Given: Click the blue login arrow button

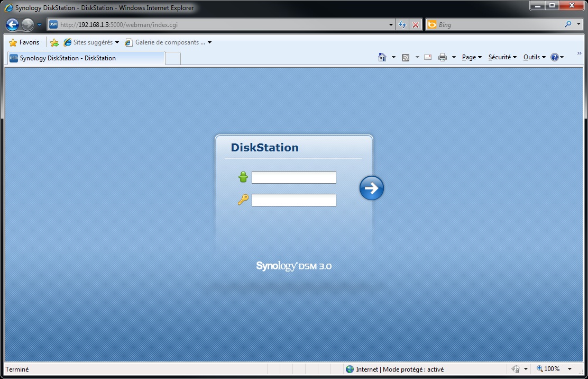Looking at the screenshot, I should [x=371, y=188].
